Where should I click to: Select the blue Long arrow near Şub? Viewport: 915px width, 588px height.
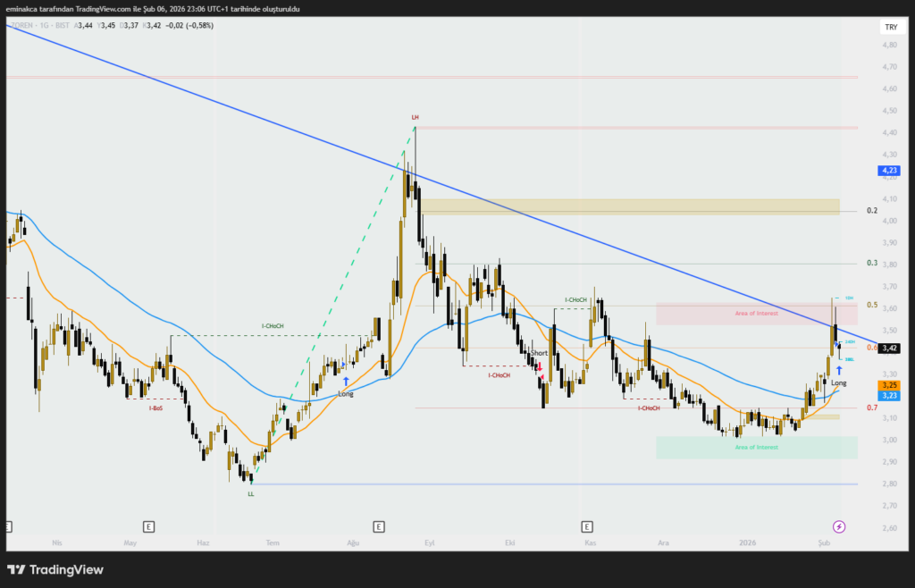coord(839,369)
